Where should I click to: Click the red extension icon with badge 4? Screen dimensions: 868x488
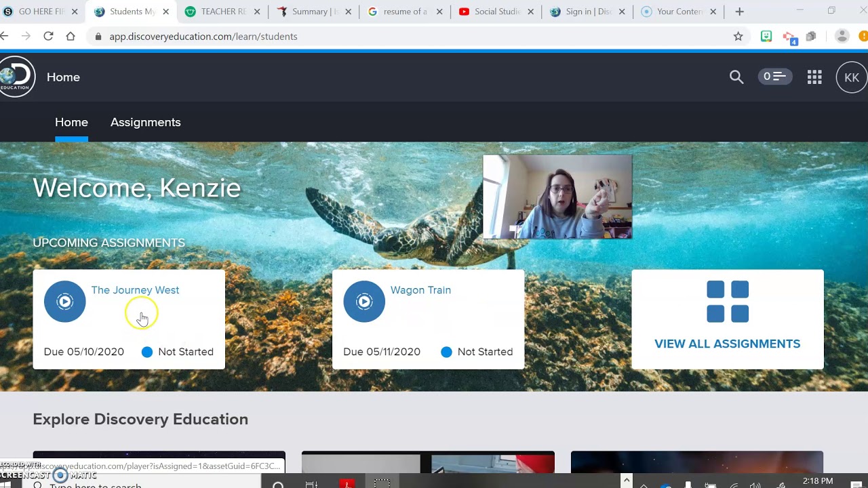pos(789,37)
